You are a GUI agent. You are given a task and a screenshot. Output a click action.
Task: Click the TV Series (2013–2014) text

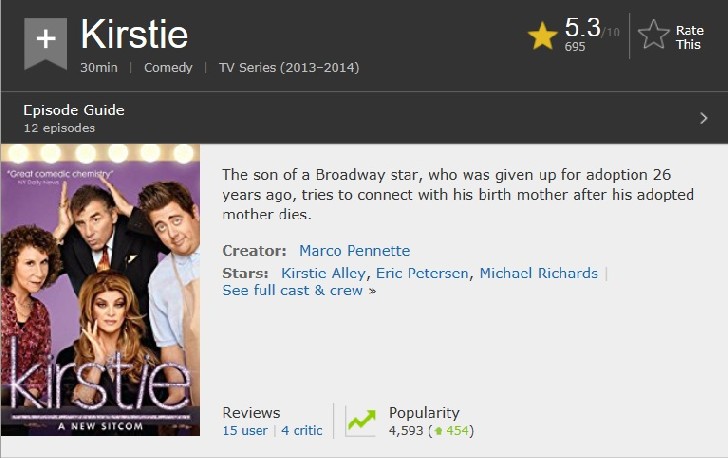pos(289,68)
